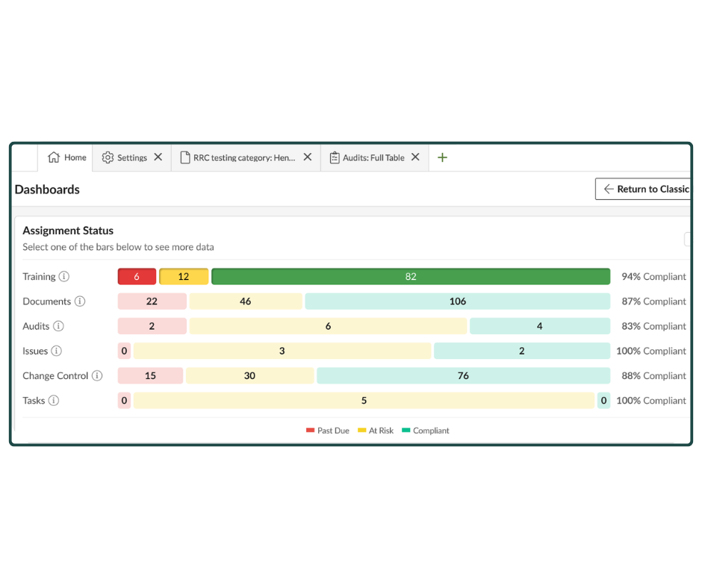Select the green Training compliant bar showing 82

[411, 277]
